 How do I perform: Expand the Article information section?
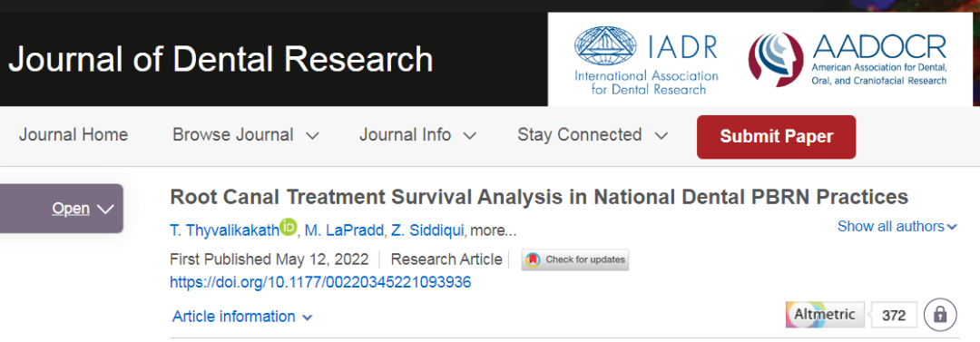click(x=242, y=317)
